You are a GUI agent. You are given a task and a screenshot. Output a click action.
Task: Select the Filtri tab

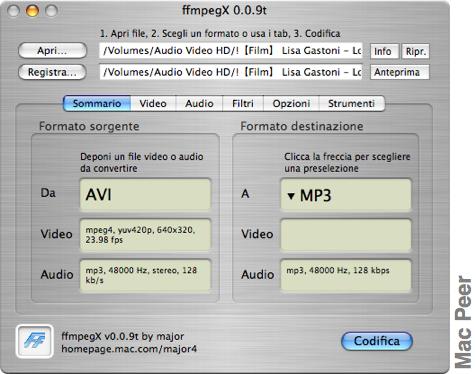[243, 103]
